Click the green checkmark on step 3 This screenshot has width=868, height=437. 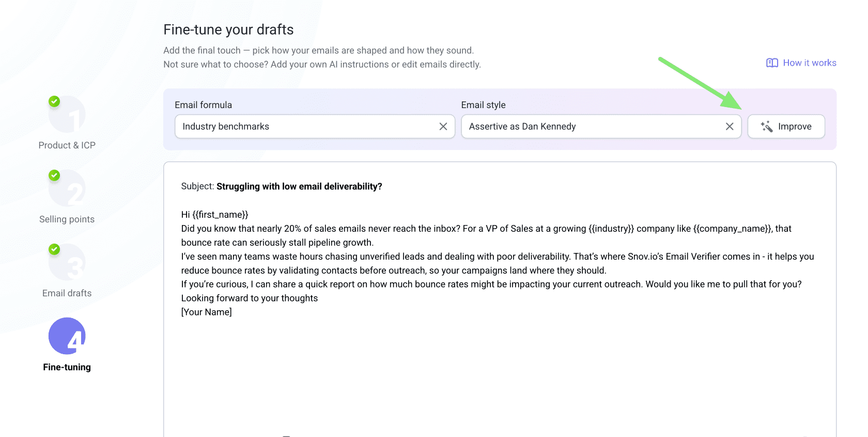pos(54,249)
